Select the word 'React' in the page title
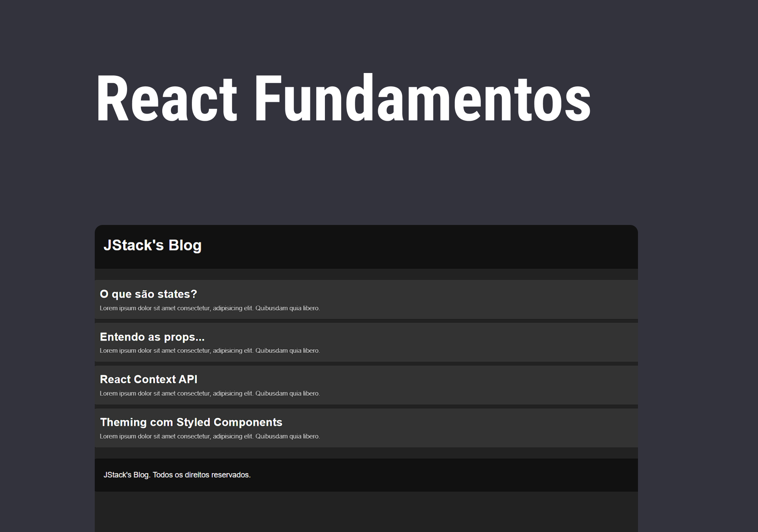The width and height of the screenshot is (758, 532). (166, 99)
